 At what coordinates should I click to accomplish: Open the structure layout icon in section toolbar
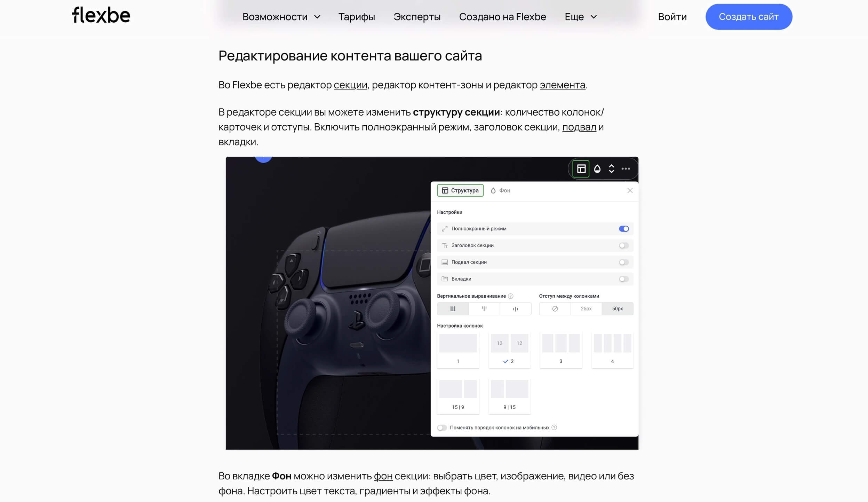(581, 169)
